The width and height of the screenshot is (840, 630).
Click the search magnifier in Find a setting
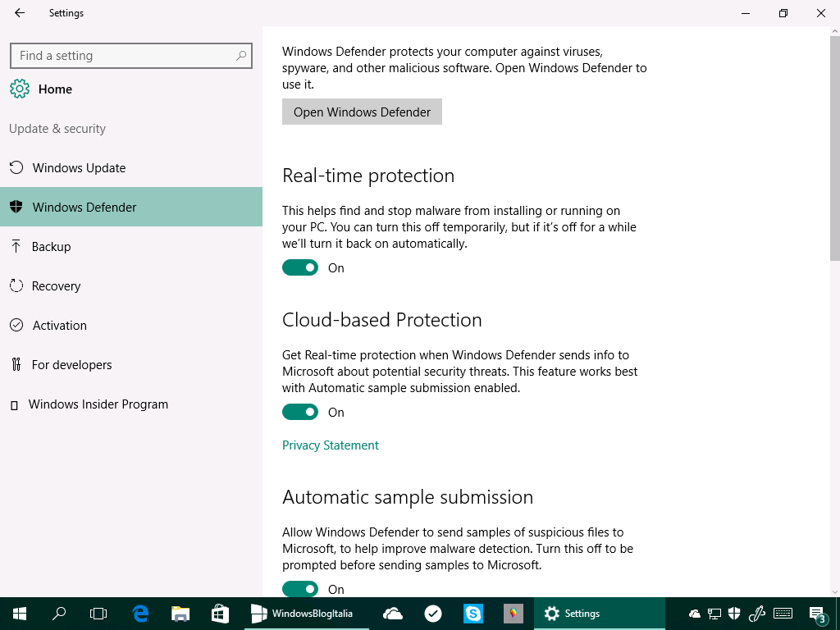[x=241, y=55]
